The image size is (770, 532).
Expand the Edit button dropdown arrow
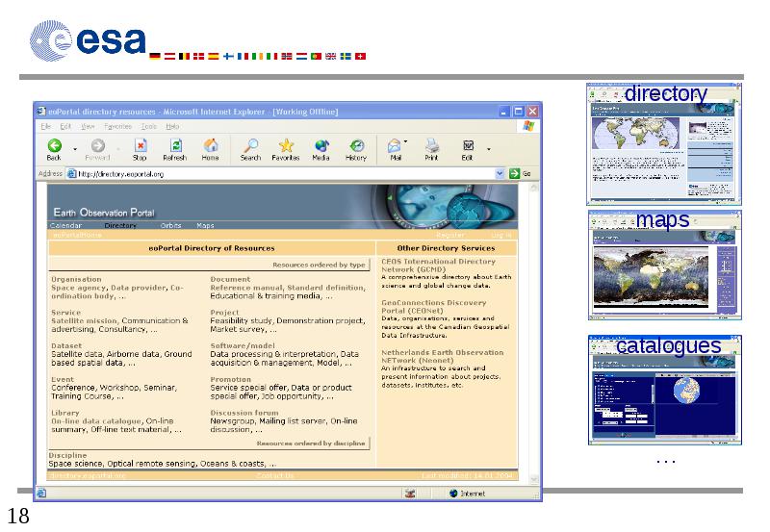(x=489, y=149)
